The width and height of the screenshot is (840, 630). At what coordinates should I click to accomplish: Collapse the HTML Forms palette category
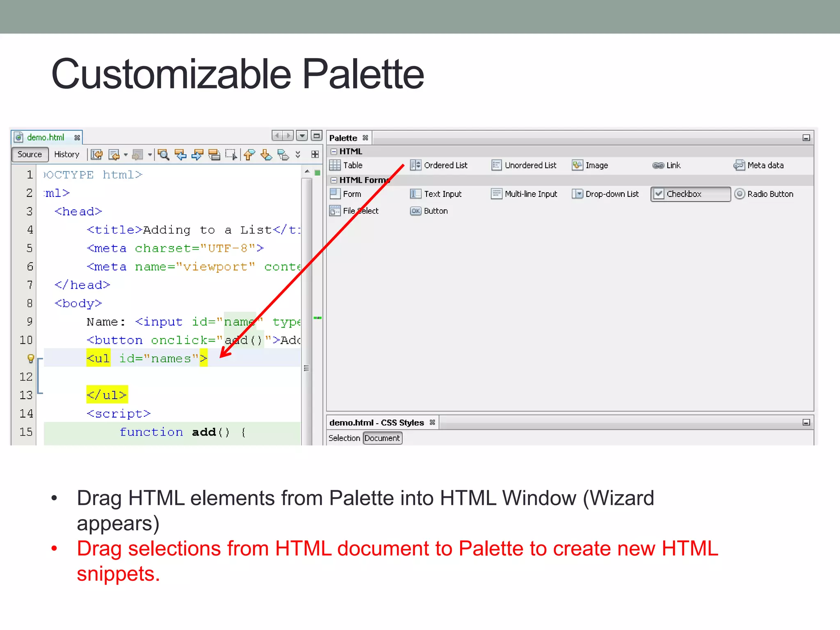pyautogui.click(x=334, y=180)
